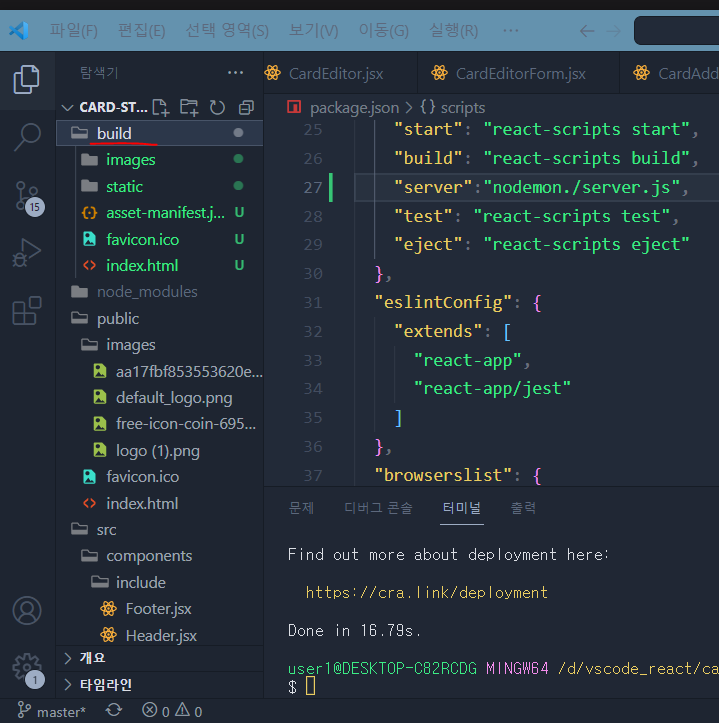Viewport: 719px width, 723px height.
Task: Open default_logo.png image file
Action: 160,398
